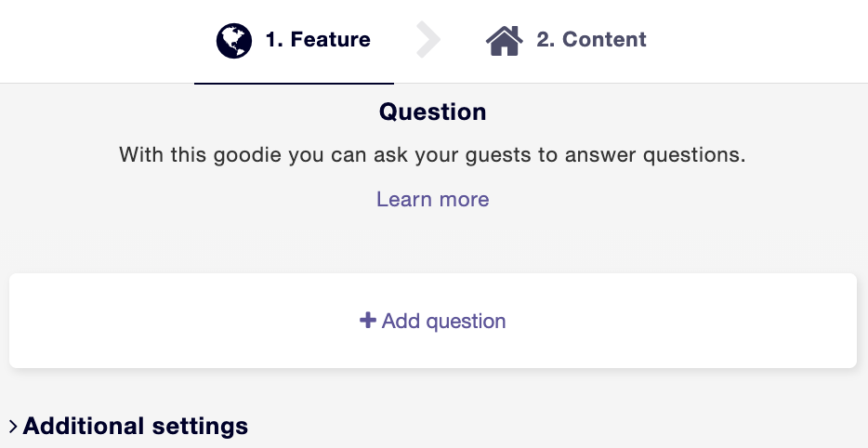Viewport: 868px width, 448px height.
Task: Click the word "Feature" in step one
Action: tap(331, 39)
